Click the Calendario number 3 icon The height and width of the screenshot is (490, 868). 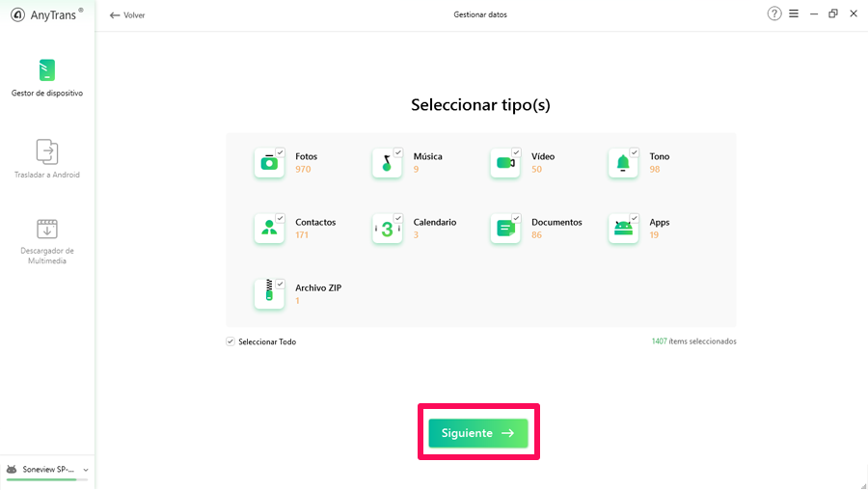pyautogui.click(x=387, y=228)
